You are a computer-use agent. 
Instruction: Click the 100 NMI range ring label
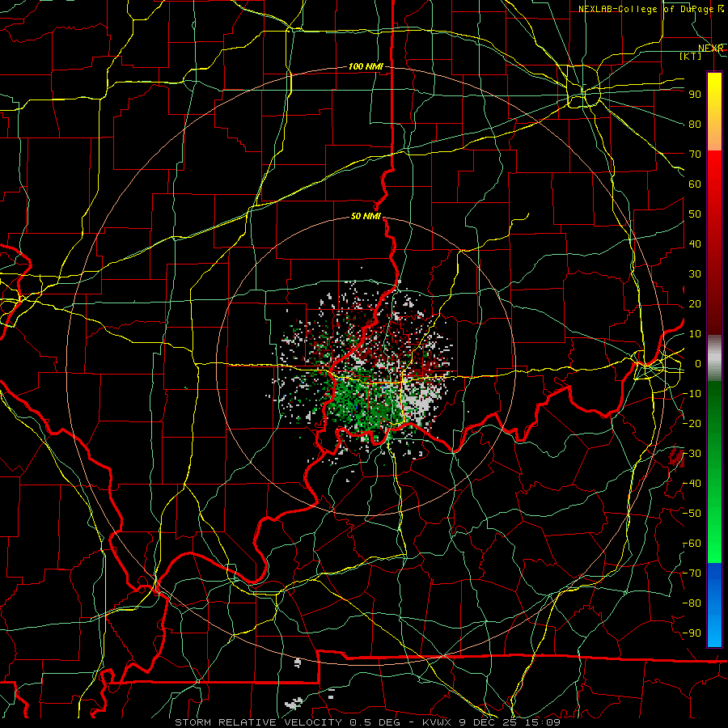366,67
